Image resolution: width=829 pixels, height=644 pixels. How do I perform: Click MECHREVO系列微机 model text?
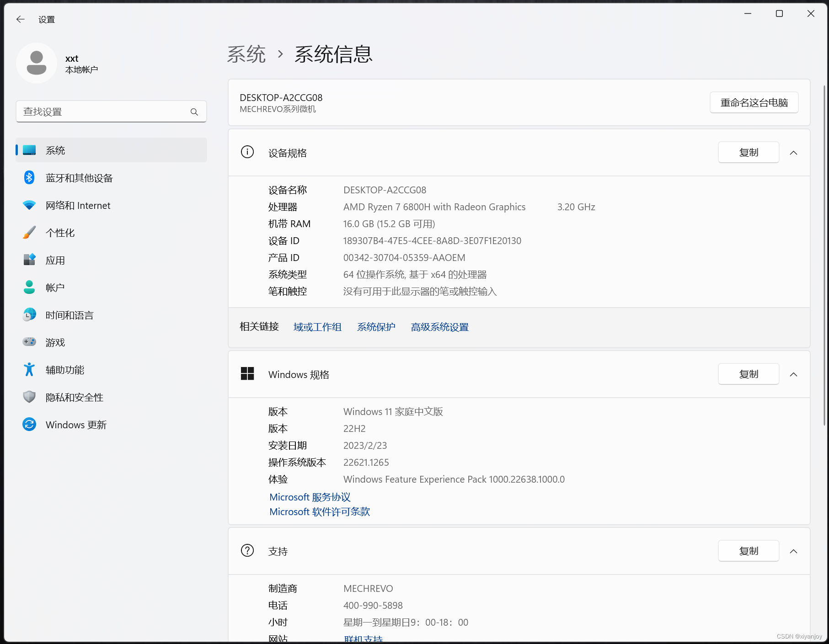click(278, 109)
